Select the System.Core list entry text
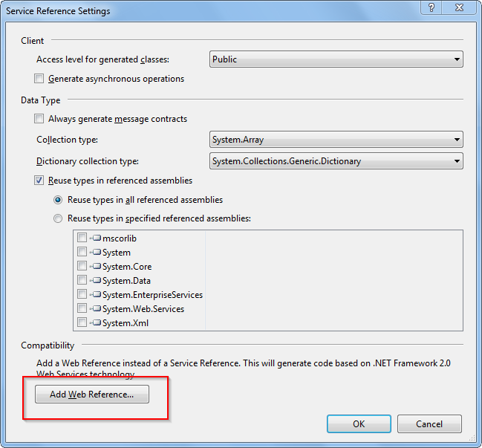Viewport: 482px width, 448px height. (127, 267)
